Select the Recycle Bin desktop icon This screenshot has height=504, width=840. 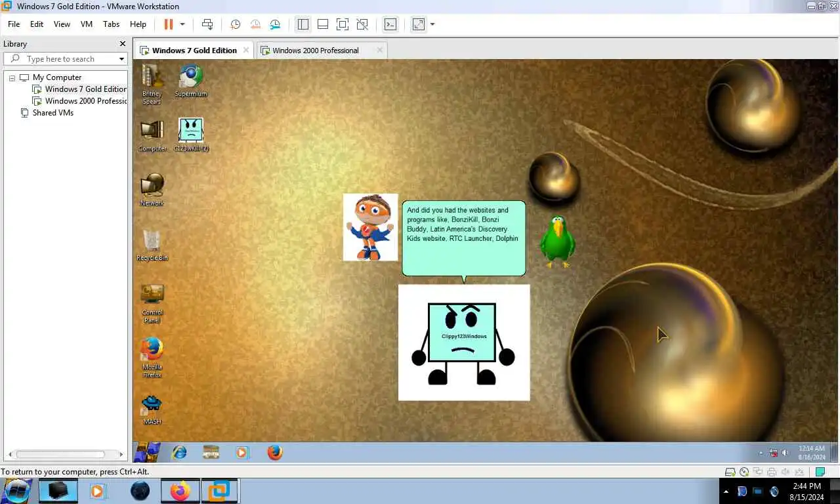(152, 245)
